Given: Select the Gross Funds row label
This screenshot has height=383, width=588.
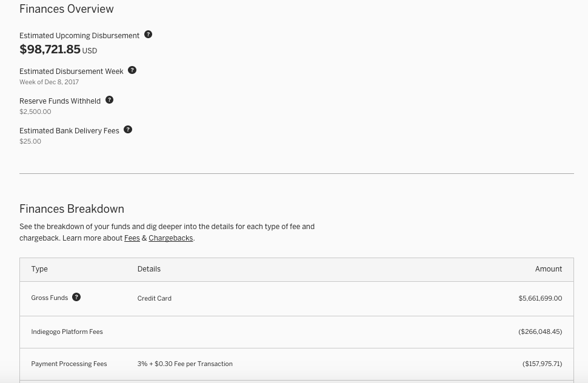Looking at the screenshot, I should coord(50,298).
